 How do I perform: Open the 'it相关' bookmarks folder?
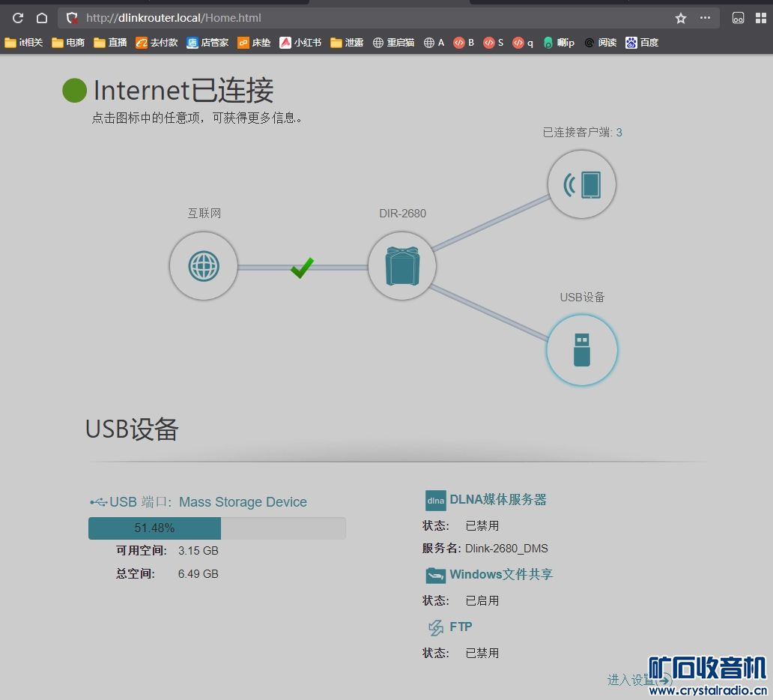click(x=24, y=43)
